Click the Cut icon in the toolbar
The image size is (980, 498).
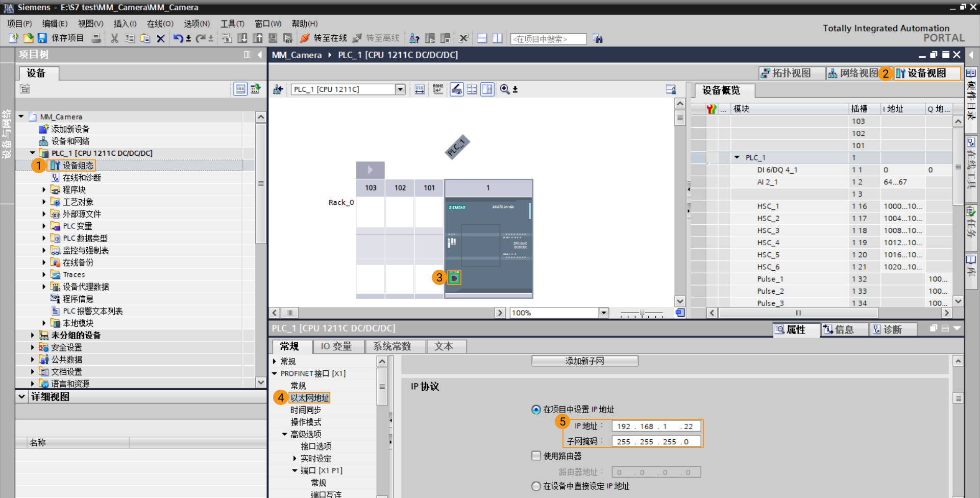pos(114,38)
